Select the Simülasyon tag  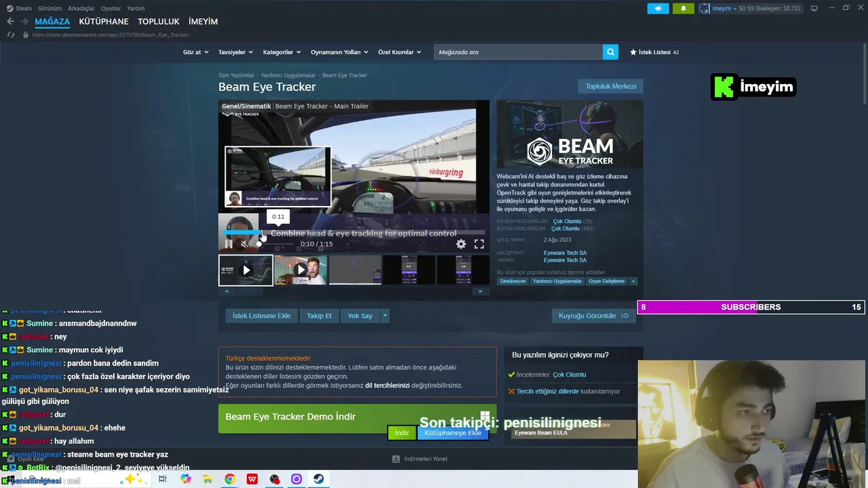coord(513,281)
